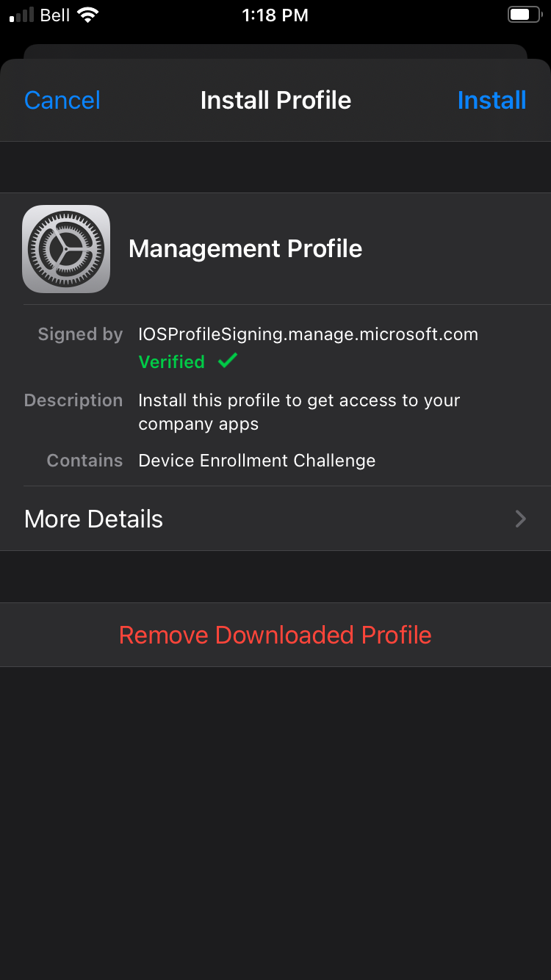Tap the Wi-Fi icon in status bar

pos(88,15)
